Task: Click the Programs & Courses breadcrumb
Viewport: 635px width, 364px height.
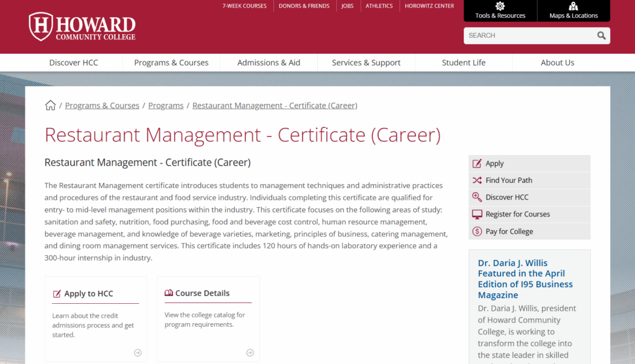Action: pos(102,105)
